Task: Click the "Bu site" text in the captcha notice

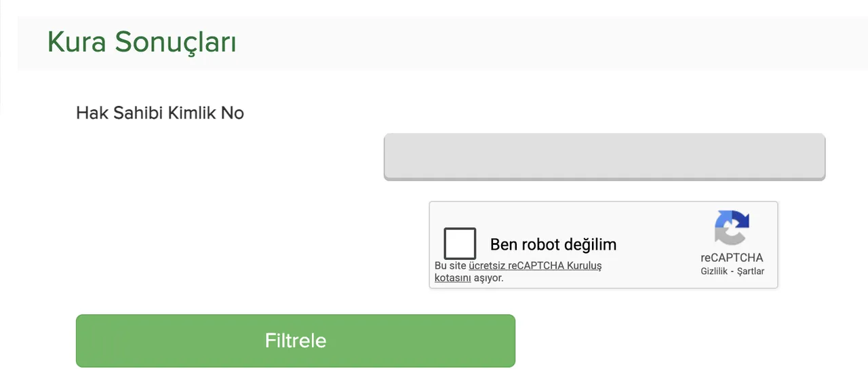Action: [x=450, y=266]
